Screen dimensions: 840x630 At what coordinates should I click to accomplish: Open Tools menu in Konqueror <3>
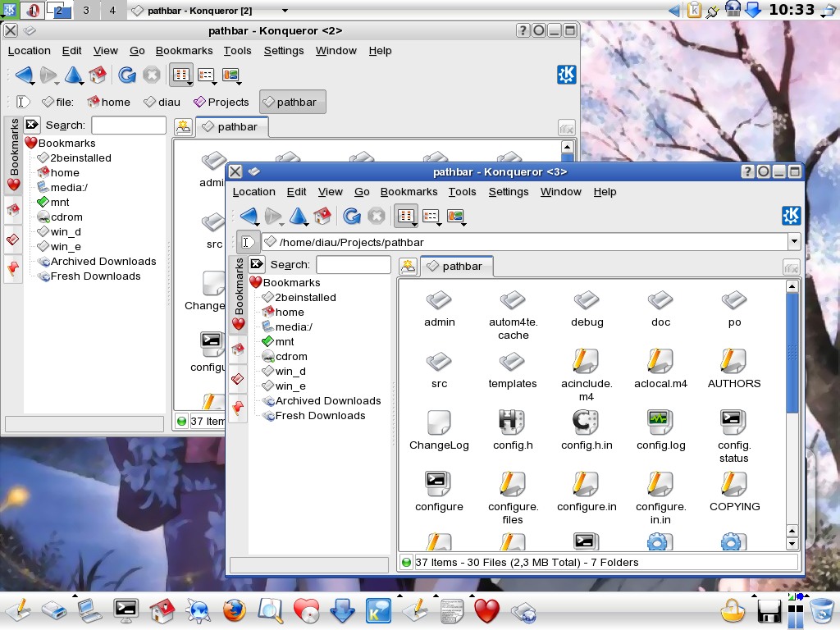[462, 192]
